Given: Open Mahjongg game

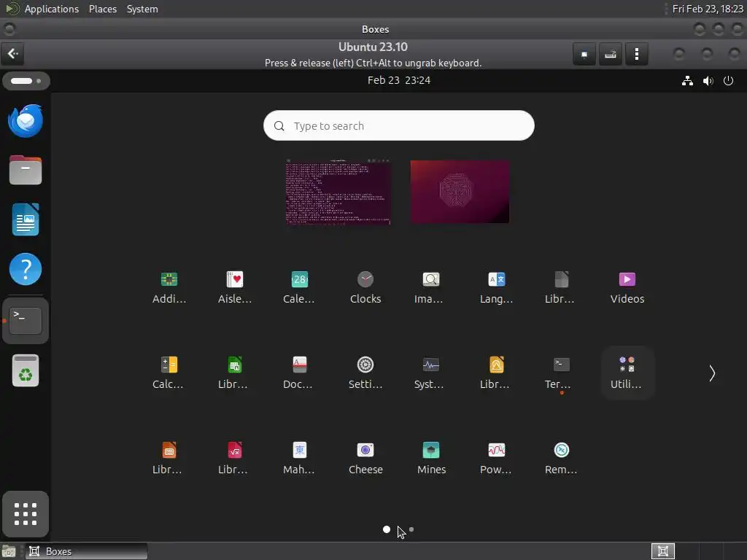Looking at the screenshot, I should [300, 458].
